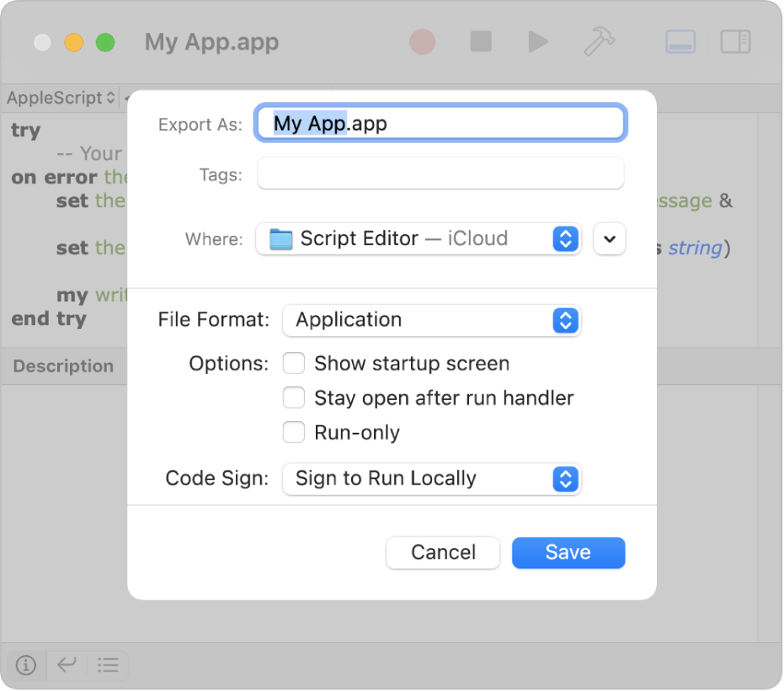Show description with info icon

pos(26,665)
